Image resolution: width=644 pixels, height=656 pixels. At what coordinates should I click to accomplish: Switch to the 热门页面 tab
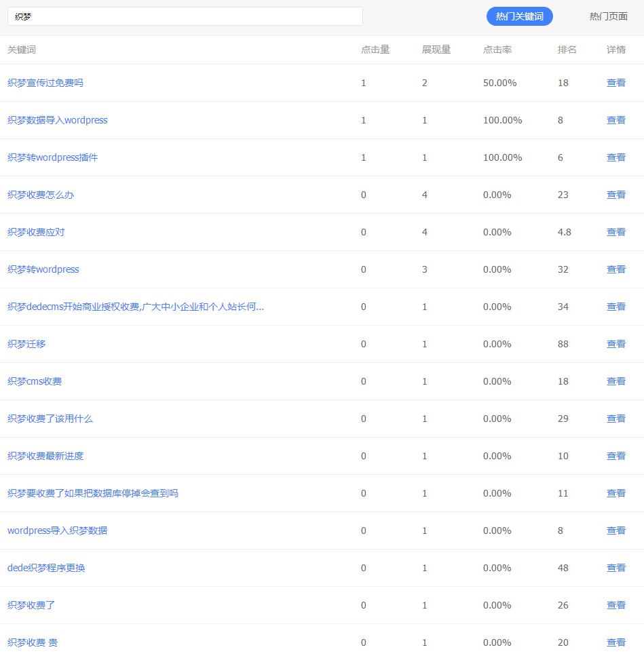[609, 16]
